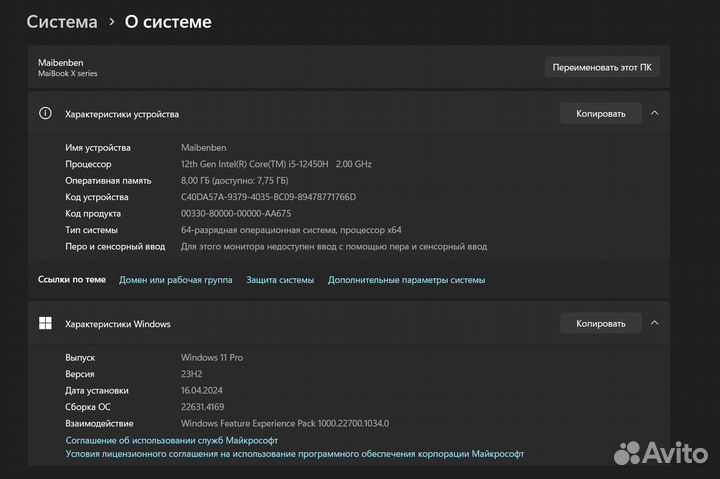The image size is (720, 479).
Task: Select version value 23H2
Action: point(191,374)
